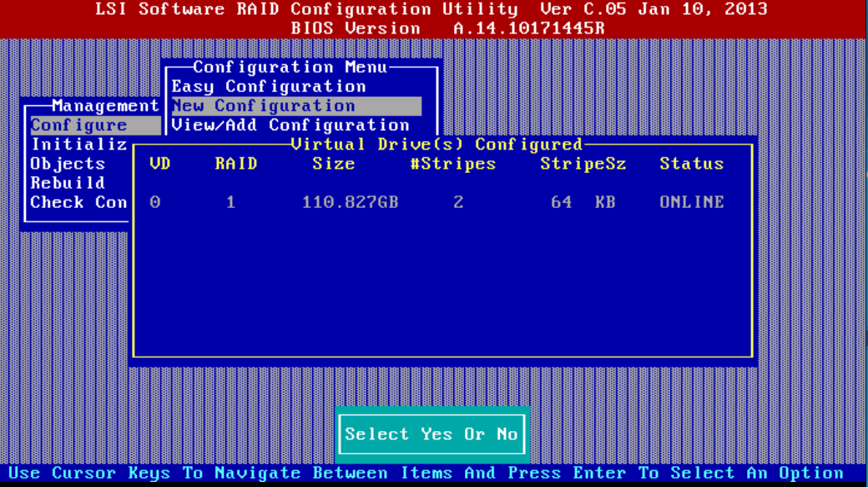Click the Status column header
Image resolution: width=868 pixels, height=487 pixels.
pos(692,163)
